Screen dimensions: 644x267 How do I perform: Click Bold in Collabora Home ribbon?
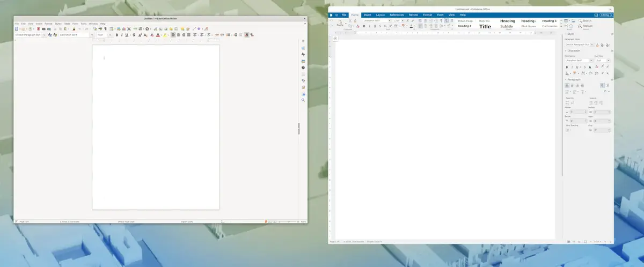364,26
